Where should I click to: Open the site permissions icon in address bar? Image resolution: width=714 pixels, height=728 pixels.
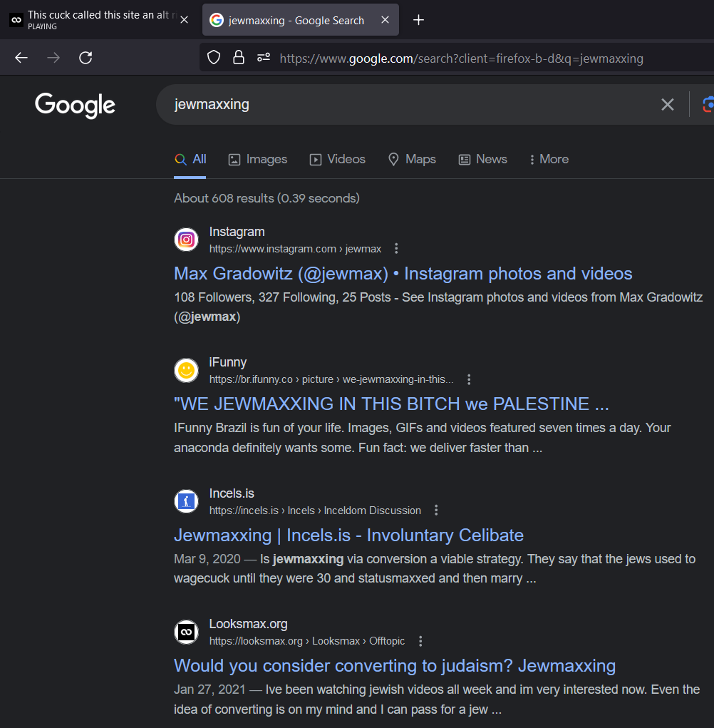tap(264, 58)
